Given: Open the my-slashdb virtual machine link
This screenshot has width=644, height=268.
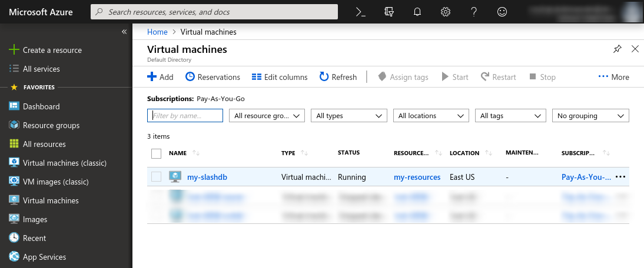Looking at the screenshot, I should pyautogui.click(x=207, y=177).
